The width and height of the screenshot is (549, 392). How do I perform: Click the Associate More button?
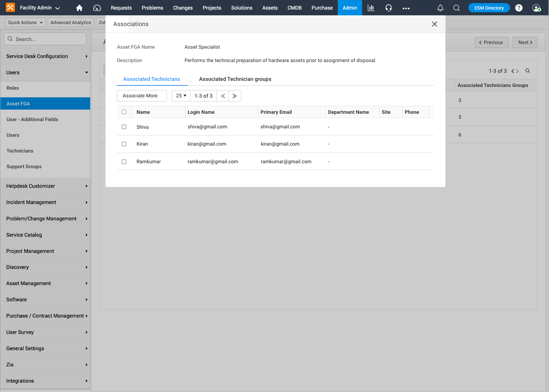click(x=142, y=95)
